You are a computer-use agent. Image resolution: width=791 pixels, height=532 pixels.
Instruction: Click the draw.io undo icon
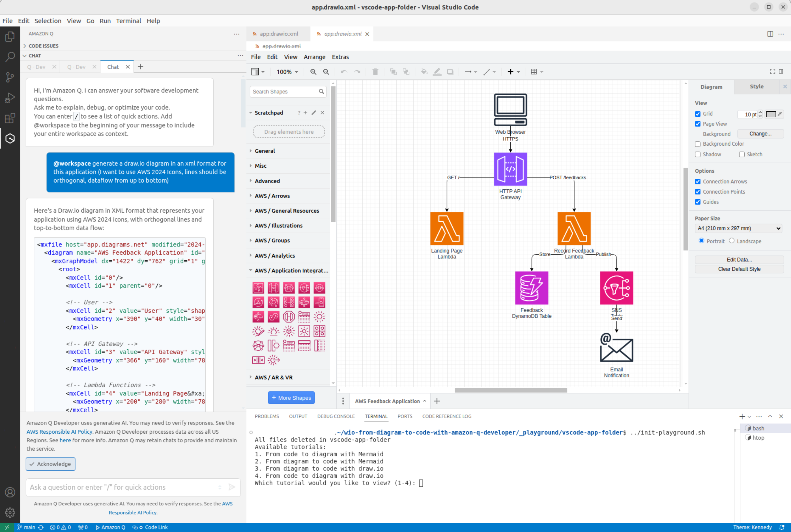tap(344, 72)
